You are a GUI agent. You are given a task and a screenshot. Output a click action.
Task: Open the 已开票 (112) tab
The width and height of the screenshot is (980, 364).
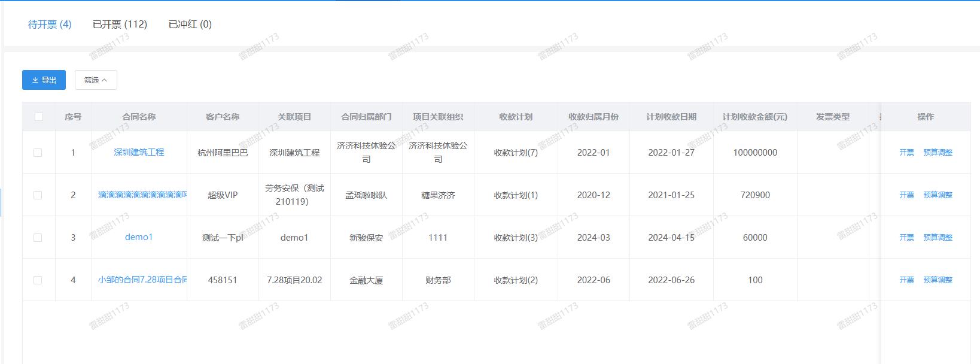coord(120,25)
